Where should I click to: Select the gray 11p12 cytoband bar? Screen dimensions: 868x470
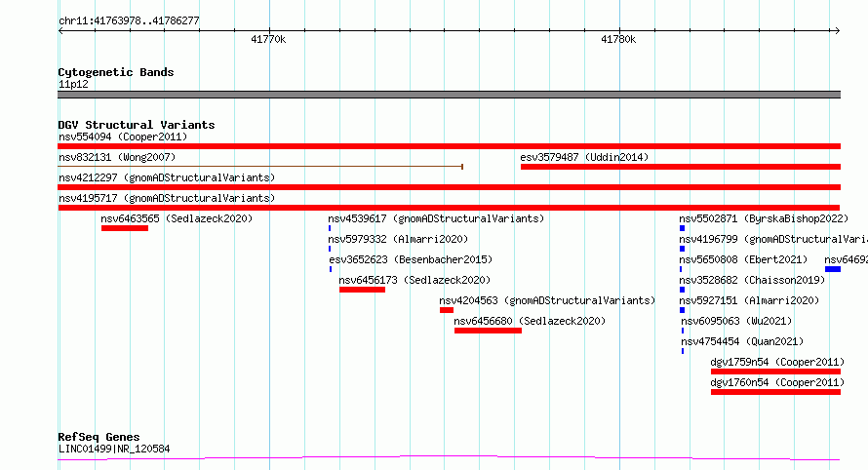tap(449, 95)
